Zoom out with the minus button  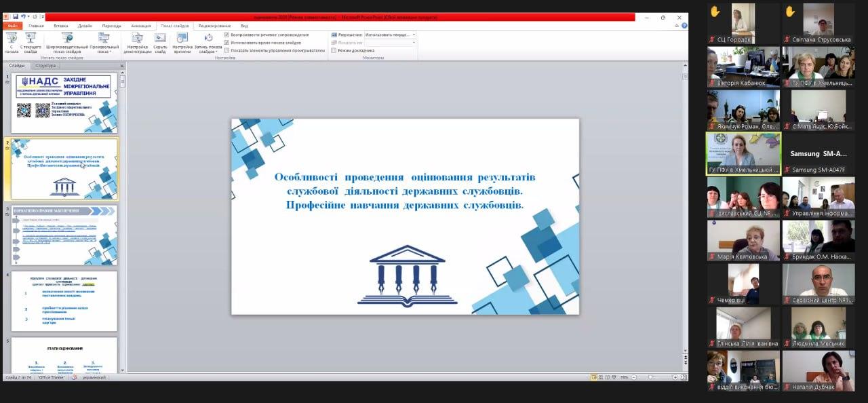coord(633,377)
